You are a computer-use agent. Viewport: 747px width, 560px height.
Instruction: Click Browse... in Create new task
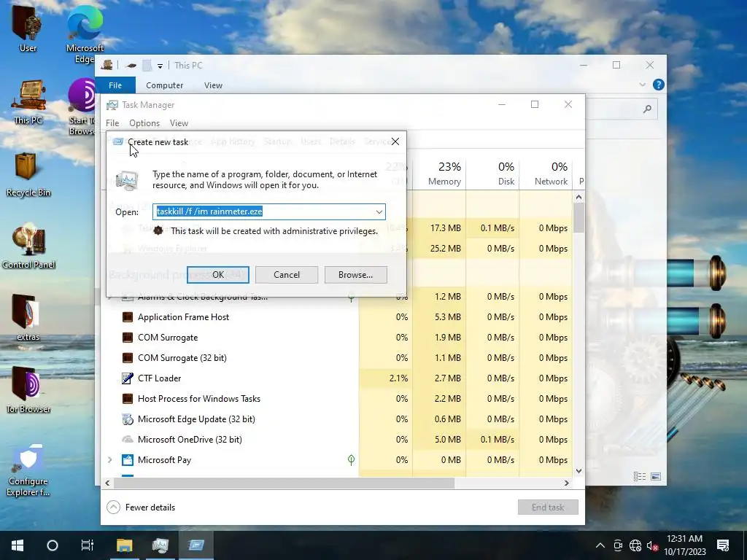(355, 275)
